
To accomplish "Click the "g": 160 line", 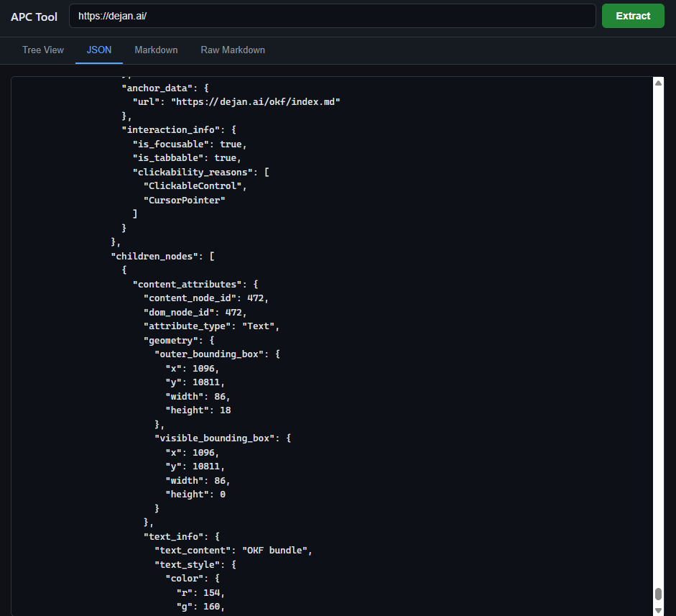I will click(x=200, y=607).
